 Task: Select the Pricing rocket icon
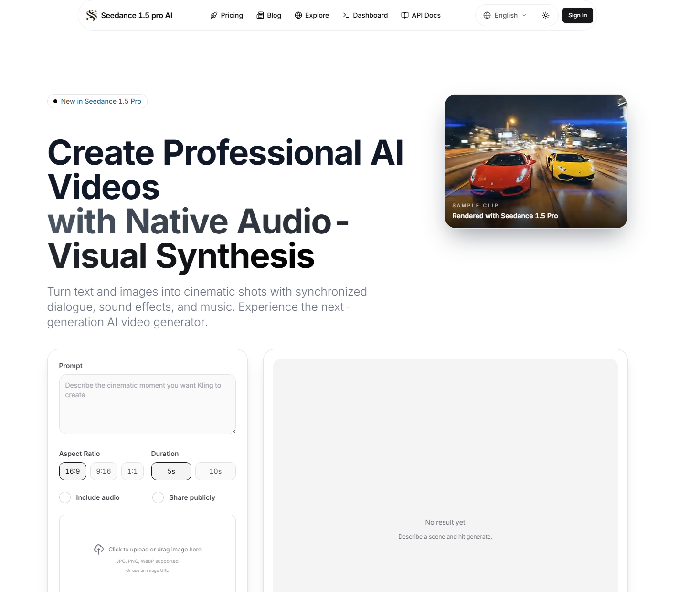pos(214,15)
